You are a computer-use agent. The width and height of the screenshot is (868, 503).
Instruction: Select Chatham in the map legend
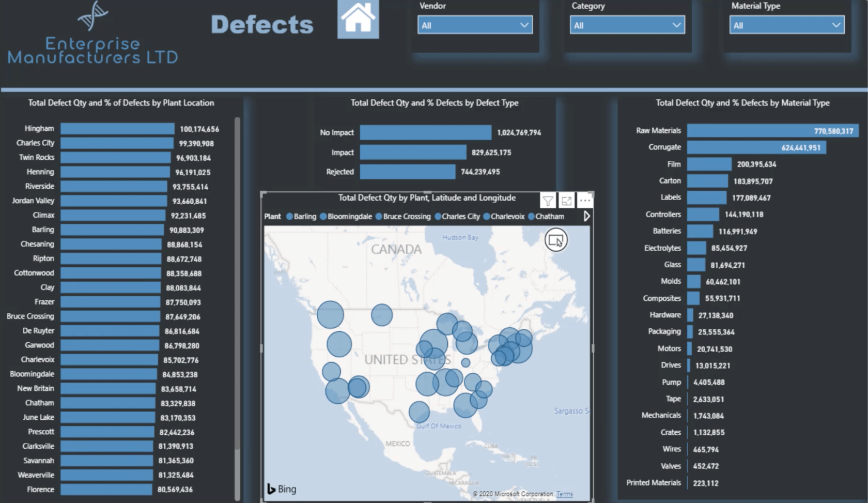546,217
